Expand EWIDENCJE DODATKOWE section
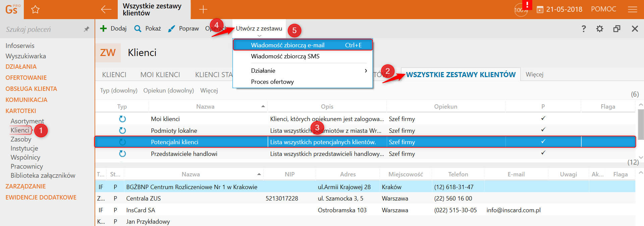The image size is (644, 226). click(x=41, y=197)
